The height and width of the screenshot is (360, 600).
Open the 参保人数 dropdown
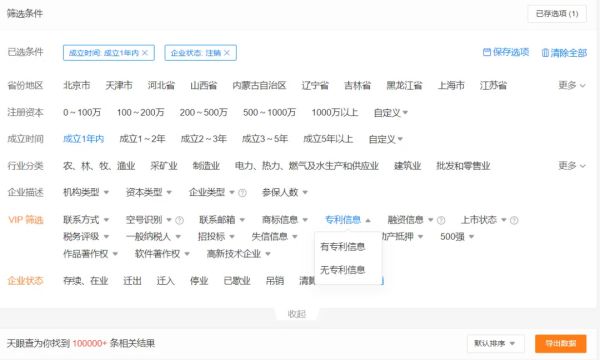285,192
